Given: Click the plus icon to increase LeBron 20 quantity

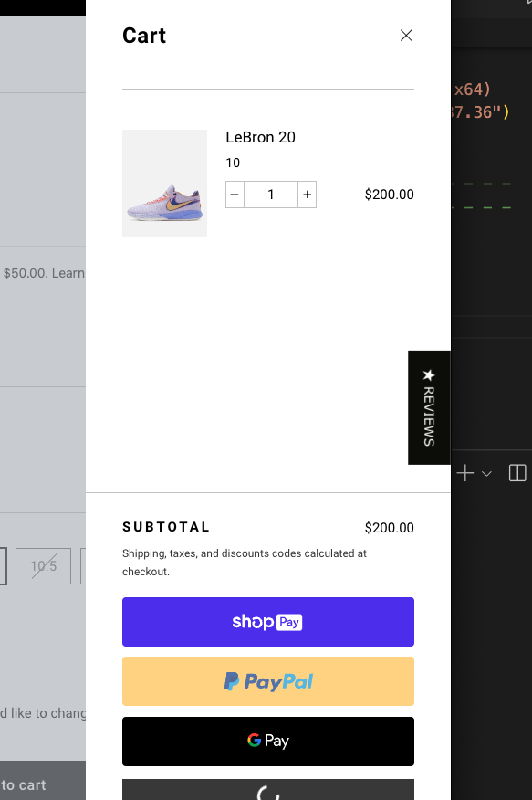Looking at the screenshot, I should click(x=307, y=194).
